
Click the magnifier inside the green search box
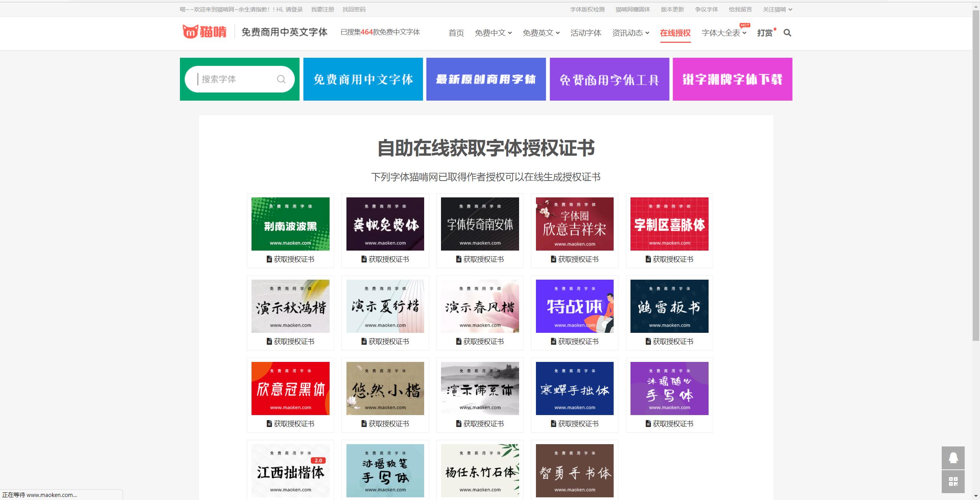pos(281,79)
